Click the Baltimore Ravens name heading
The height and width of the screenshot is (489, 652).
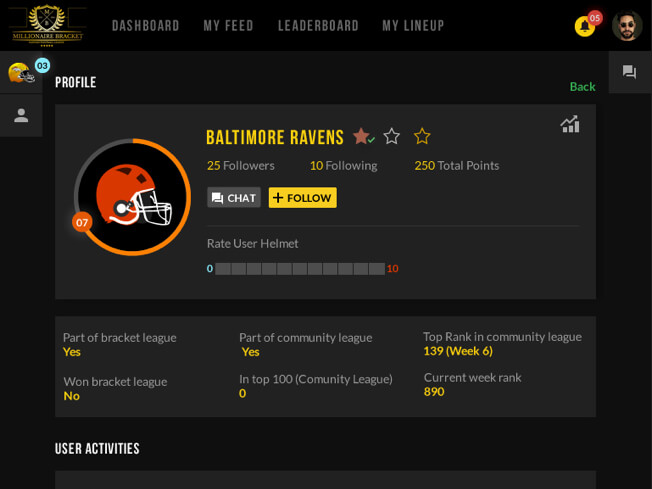(x=275, y=137)
